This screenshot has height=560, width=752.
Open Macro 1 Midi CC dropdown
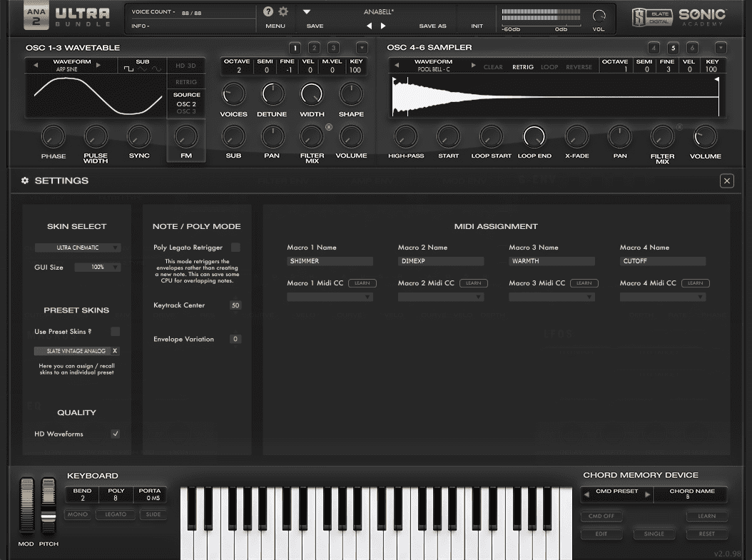click(x=330, y=297)
